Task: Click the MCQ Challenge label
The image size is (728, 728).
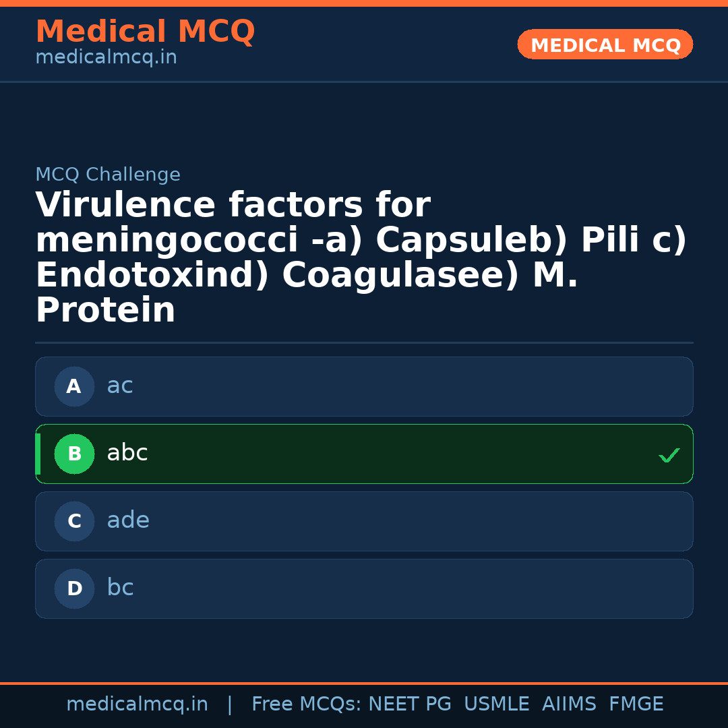Action: (x=108, y=175)
